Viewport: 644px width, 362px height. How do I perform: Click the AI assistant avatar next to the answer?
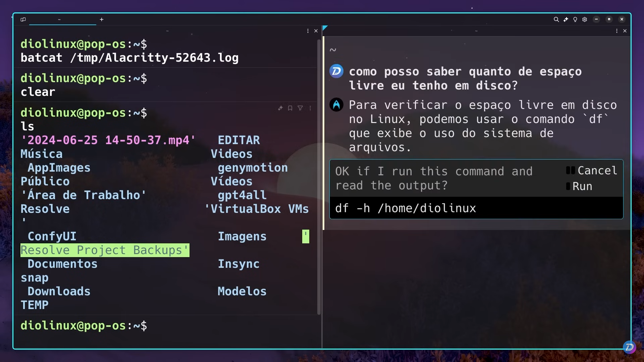(x=336, y=105)
